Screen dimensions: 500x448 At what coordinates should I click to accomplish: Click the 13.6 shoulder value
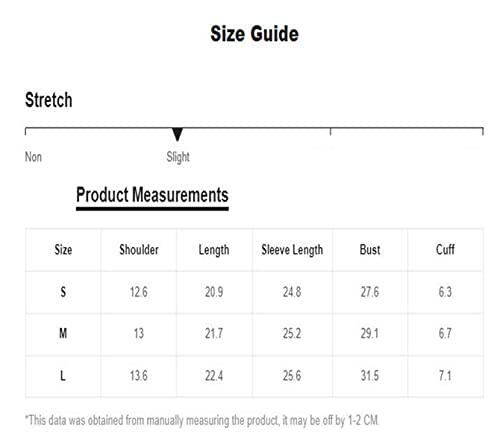139,376
